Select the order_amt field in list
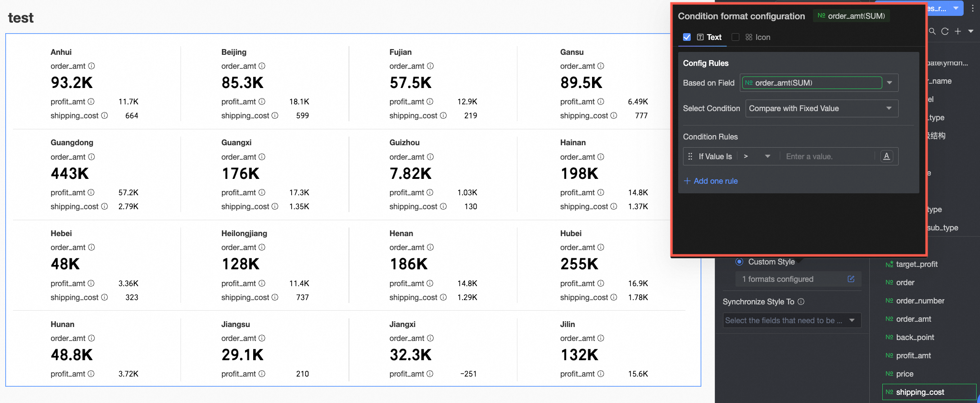The height and width of the screenshot is (403, 980). pos(913,319)
